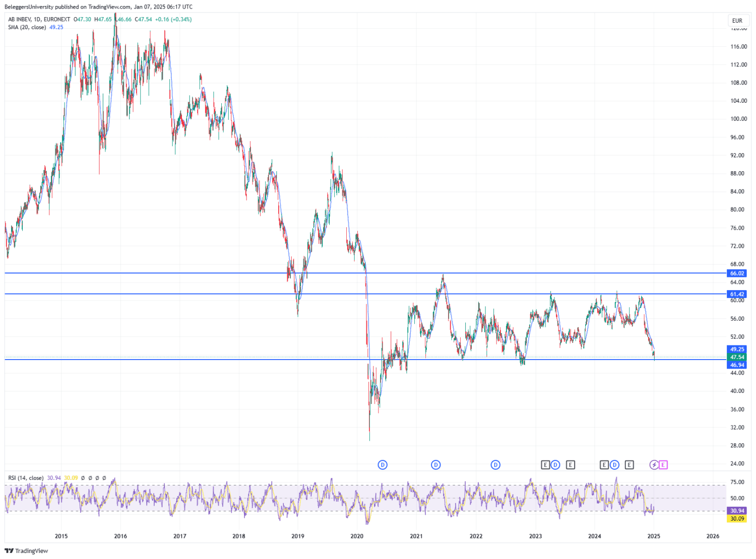Click the 2021 label on time axis
The image size is (756, 559).
tap(416, 536)
